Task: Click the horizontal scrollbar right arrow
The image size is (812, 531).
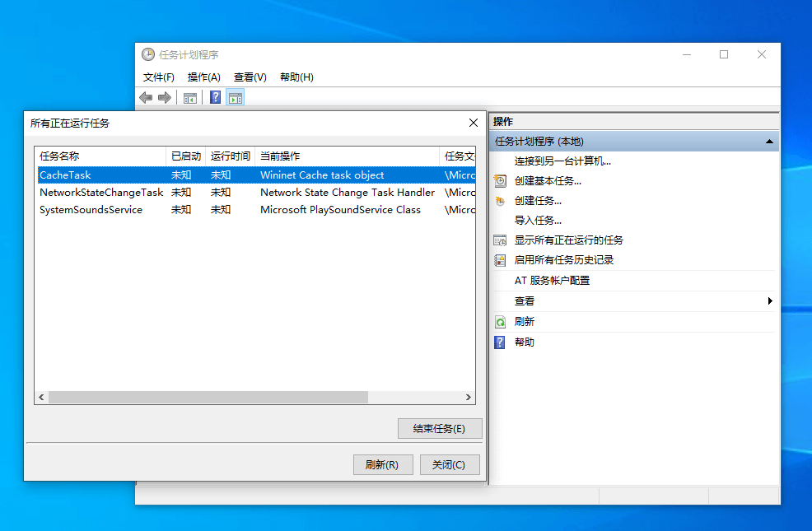Action: pyautogui.click(x=469, y=398)
